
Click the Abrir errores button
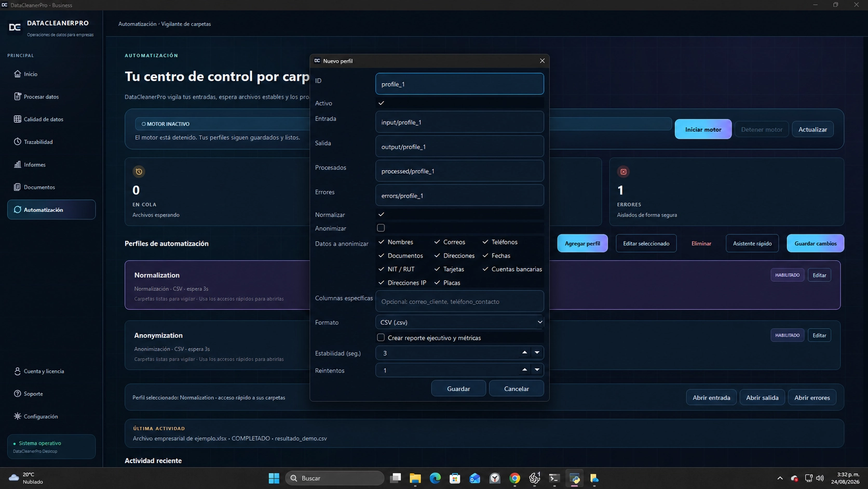coord(812,398)
